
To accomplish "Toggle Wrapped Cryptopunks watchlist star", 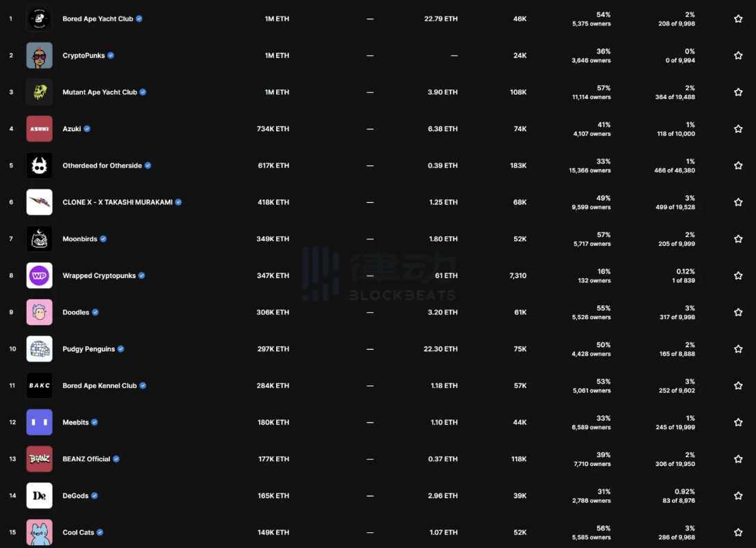I will 738,275.
